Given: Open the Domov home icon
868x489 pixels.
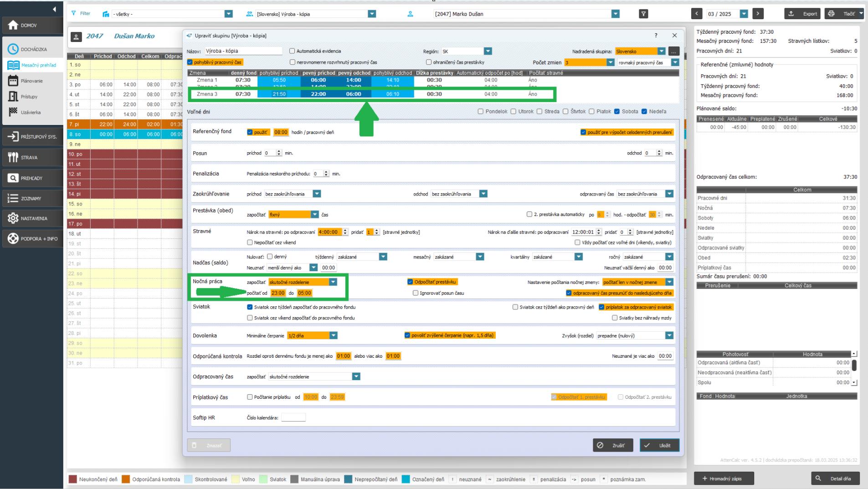Looking at the screenshot, I should pos(14,26).
